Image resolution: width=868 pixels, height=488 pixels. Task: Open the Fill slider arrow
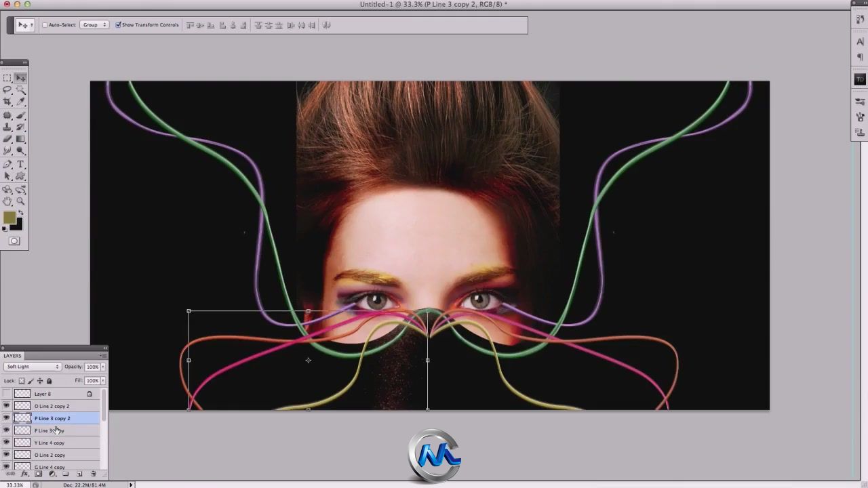tap(103, 380)
